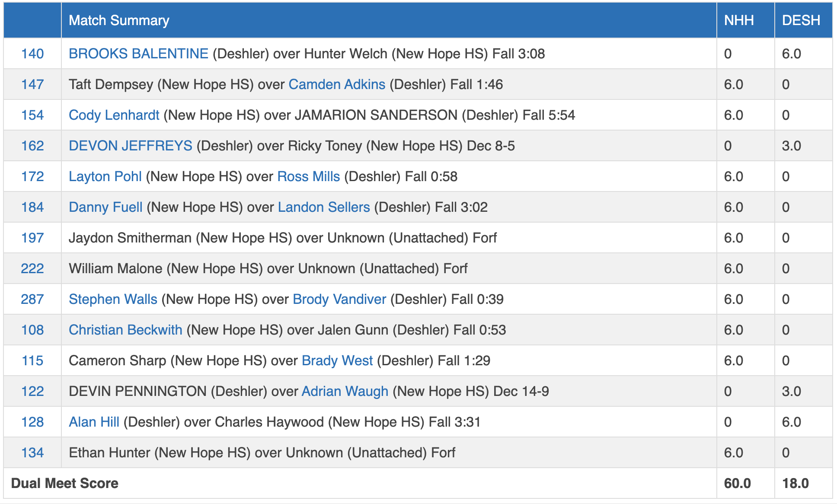Click Christian Beckwith name link
The width and height of the screenshot is (837, 504).
click(125, 330)
